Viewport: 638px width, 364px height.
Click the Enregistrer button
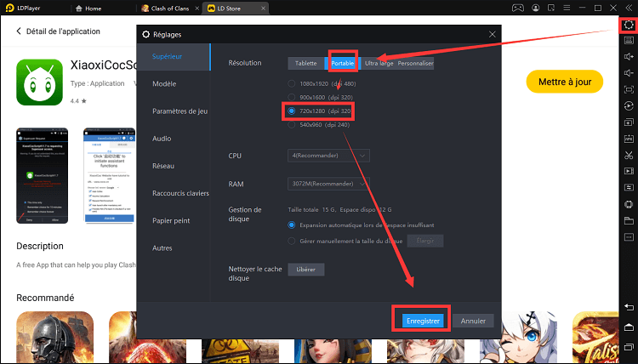423,321
